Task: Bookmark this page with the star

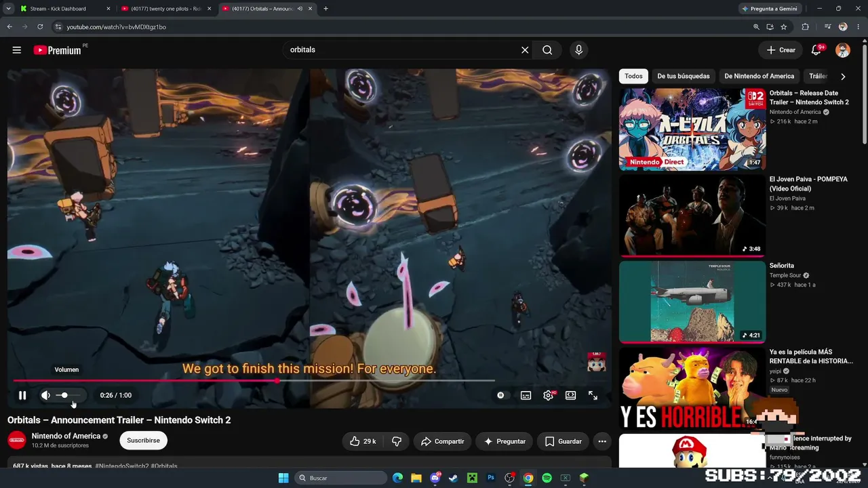Action: pyautogui.click(x=784, y=27)
